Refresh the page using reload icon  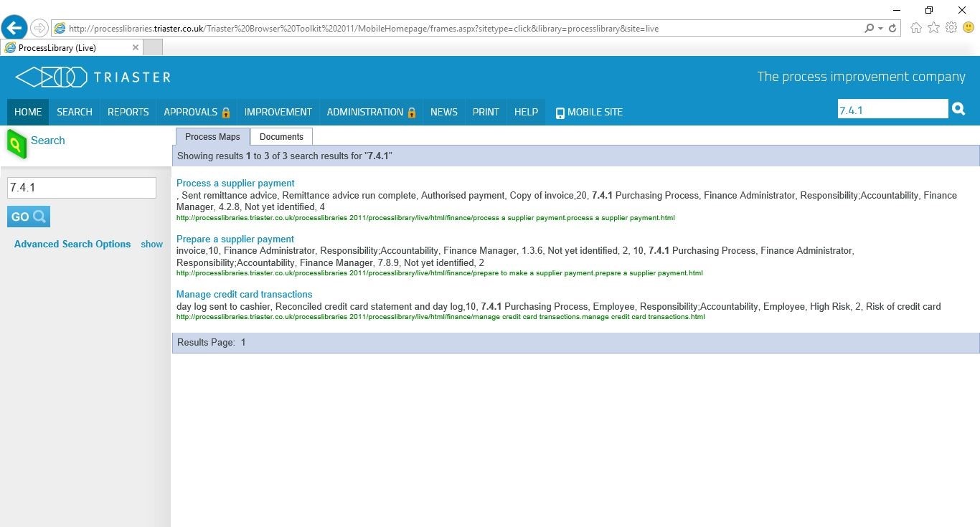[x=892, y=29]
